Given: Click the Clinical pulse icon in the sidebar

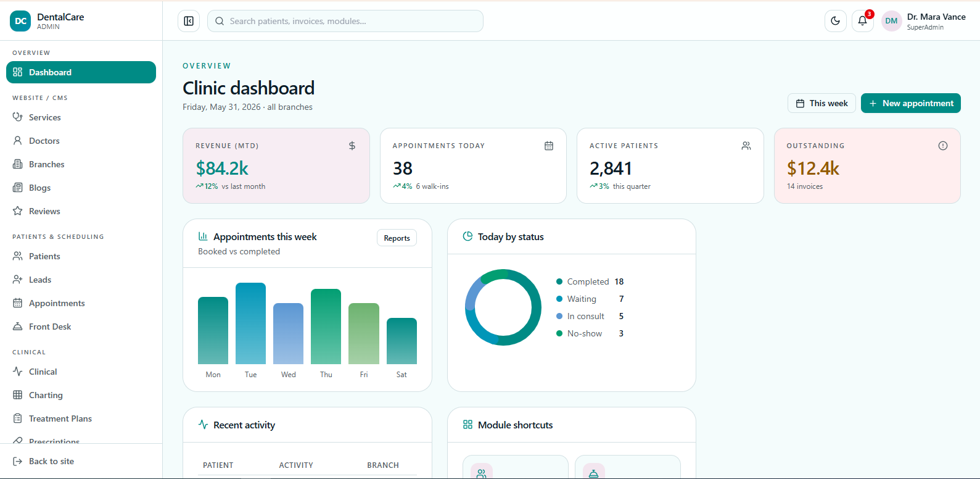Looking at the screenshot, I should click(x=18, y=371).
